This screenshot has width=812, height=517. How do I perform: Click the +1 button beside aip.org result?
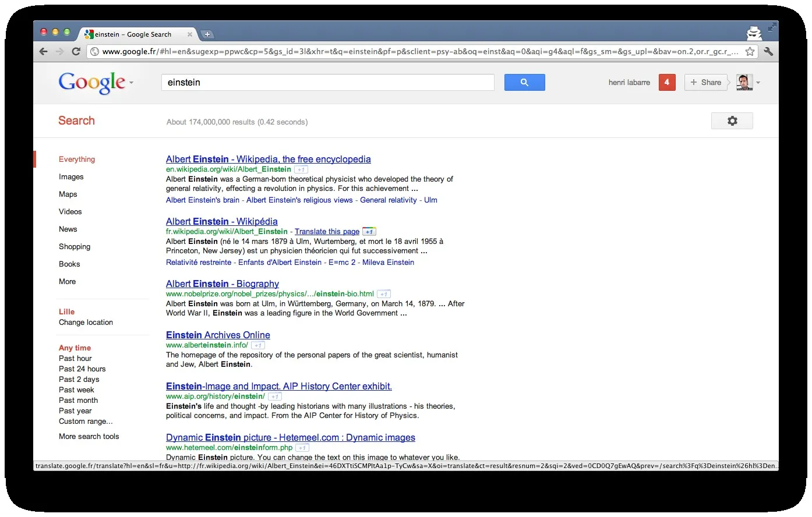(x=274, y=396)
